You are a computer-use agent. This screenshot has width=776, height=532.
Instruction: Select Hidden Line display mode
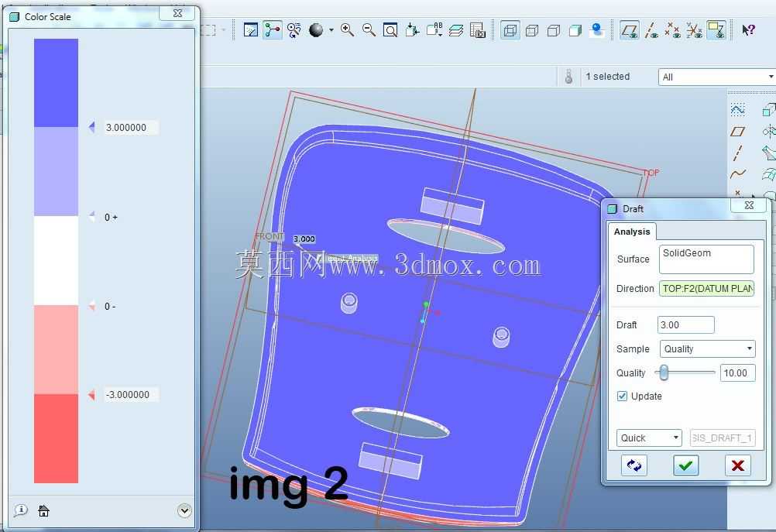pos(532,31)
